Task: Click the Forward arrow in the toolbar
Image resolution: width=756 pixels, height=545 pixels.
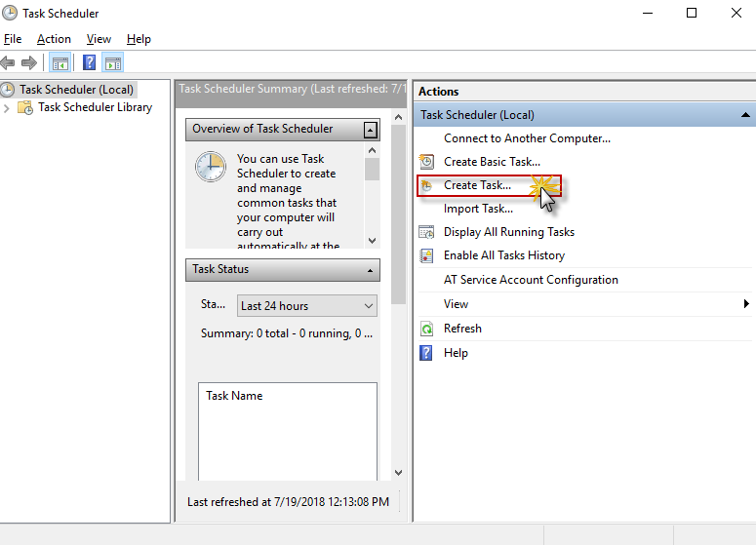Action: click(29, 63)
